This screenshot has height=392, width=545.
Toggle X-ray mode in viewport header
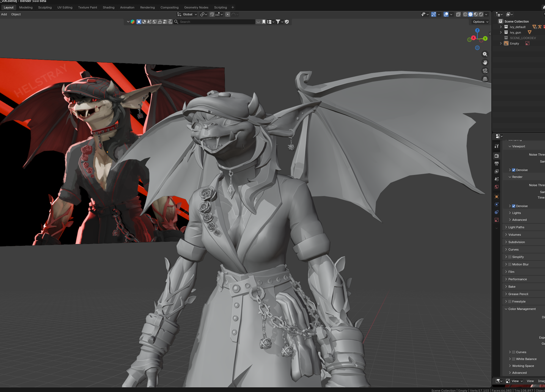tap(458, 14)
